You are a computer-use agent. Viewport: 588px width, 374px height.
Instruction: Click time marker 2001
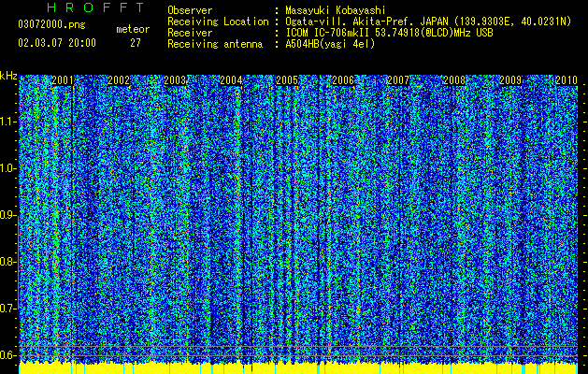coord(63,80)
